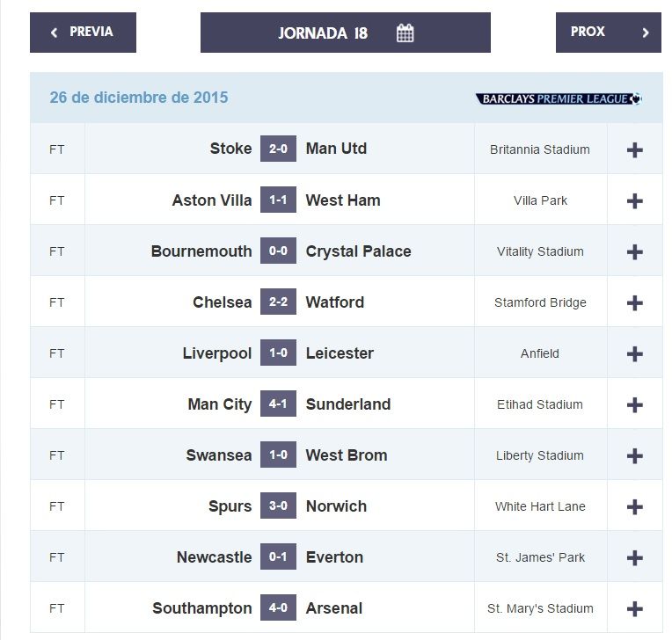Expand Newcastle vs Everton plus icon
The image size is (672, 640).
[634, 557]
